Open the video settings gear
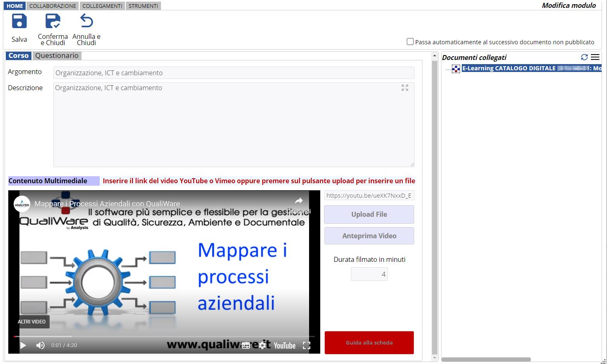 click(x=262, y=345)
